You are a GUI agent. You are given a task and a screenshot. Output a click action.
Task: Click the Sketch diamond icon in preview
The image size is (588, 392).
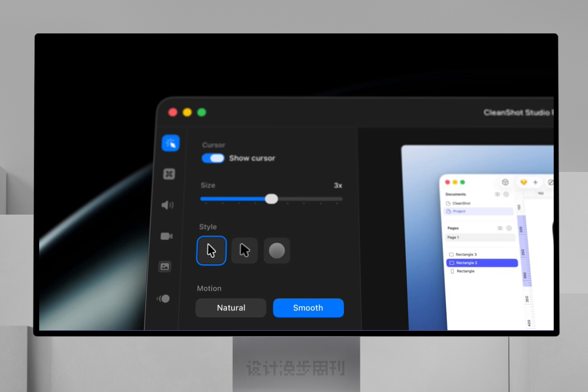(x=523, y=182)
